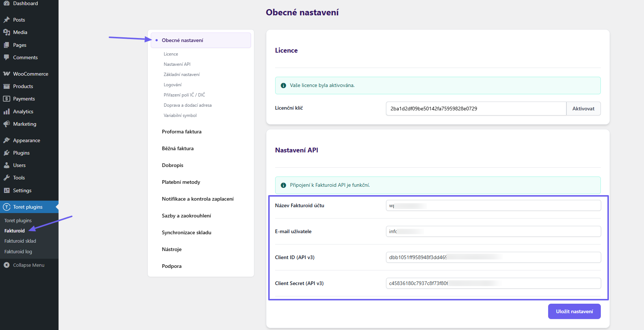Click the E-mail uživatele field
Viewport: 644px width, 330px height.
[493, 231]
